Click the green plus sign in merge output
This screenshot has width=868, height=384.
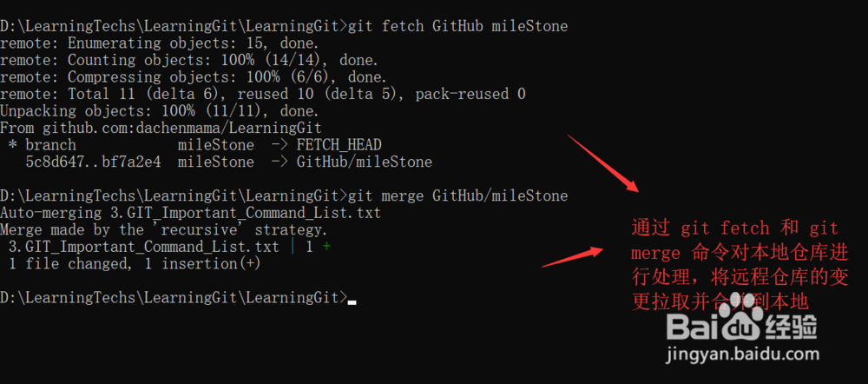(326, 247)
